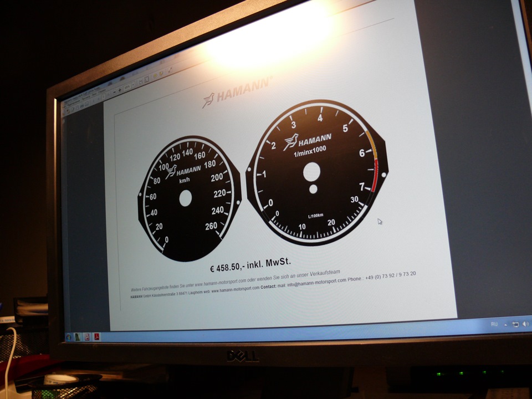Click the km/h speedometer dial image
The width and height of the screenshot is (532, 399).
point(189,199)
